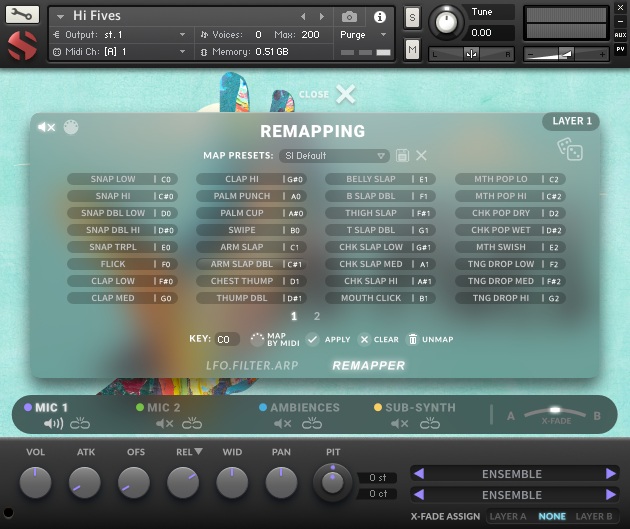This screenshot has height=529, width=630.
Task: Unmute the Ambiences speaker toggle
Action: click(282, 423)
